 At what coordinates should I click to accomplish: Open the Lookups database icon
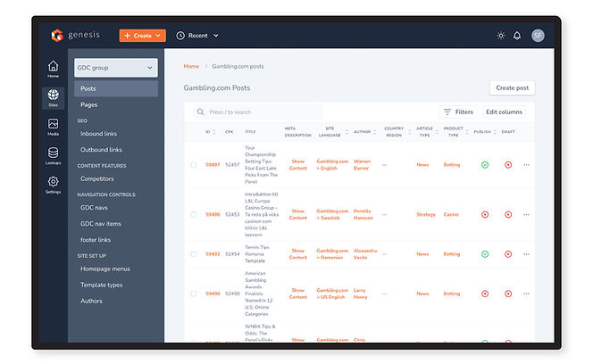click(53, 155)
